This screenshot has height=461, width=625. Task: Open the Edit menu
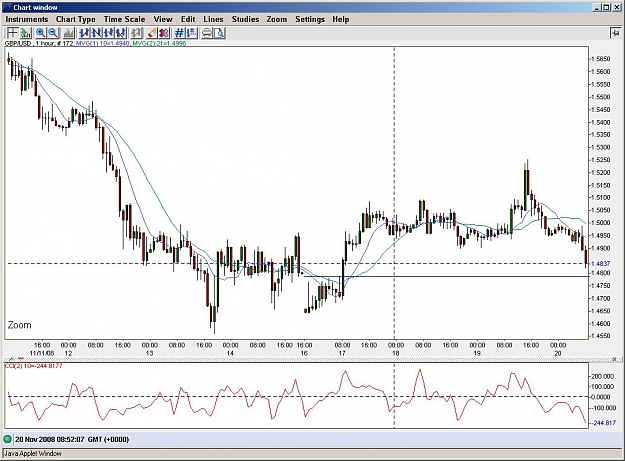click(188, 19)
